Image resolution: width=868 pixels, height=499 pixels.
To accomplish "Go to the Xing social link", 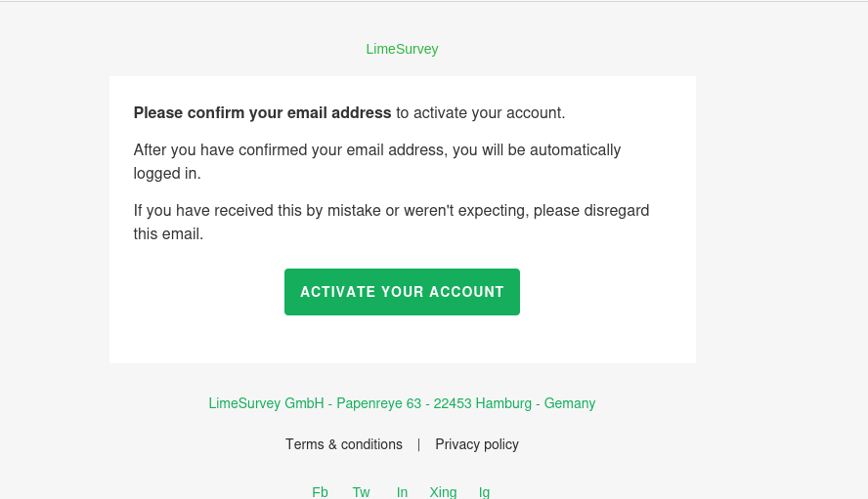I will click(x=443, y=492).
